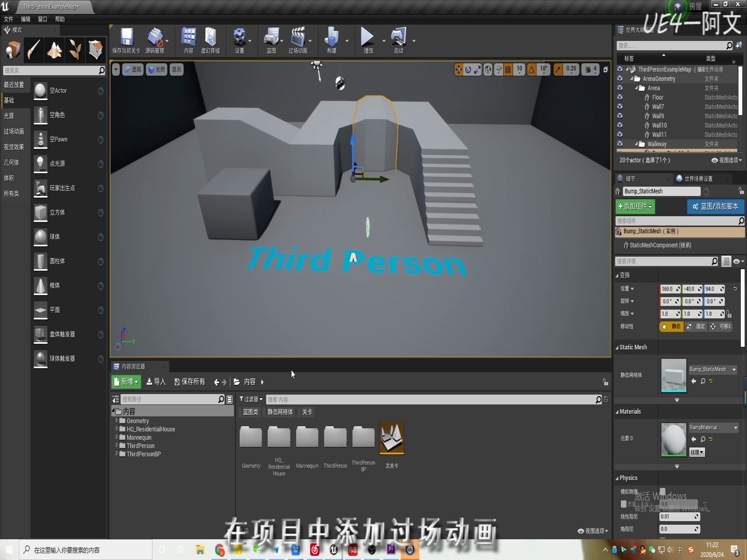747x560 pixels.
Task: Click the content browser search field
Action: (431, 400)
